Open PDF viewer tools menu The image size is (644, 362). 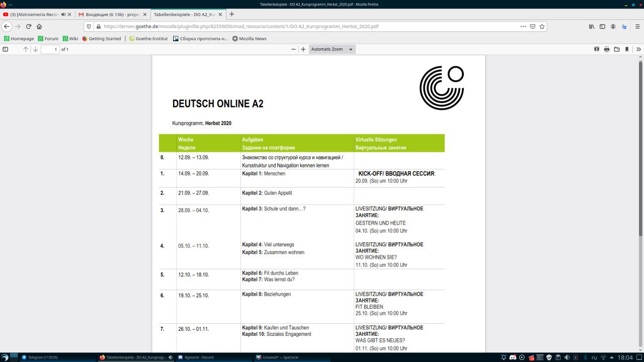638,49
